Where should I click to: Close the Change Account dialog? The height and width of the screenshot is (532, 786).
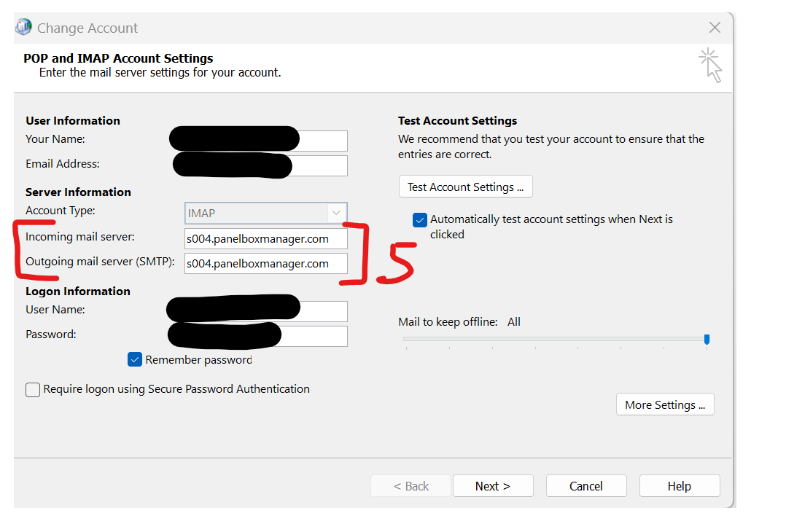coord(715,28)
